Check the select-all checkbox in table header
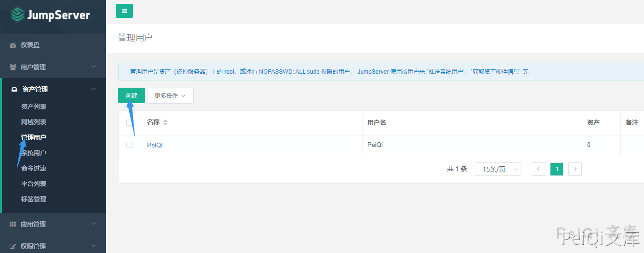 (129, 122)
